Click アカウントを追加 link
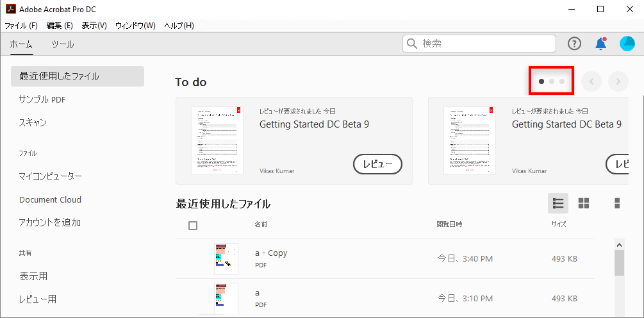The height and width of the screenshot is (318, 644). [50, 222]
